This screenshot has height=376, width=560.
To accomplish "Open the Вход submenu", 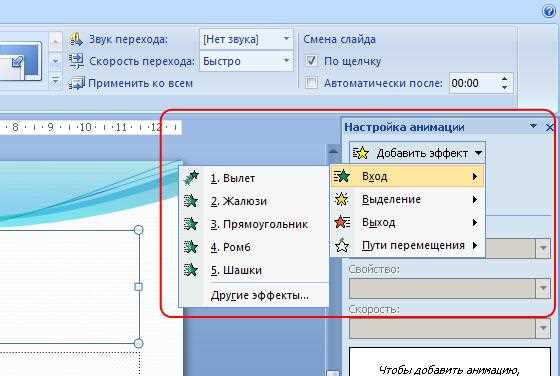I will pos(408,176).
